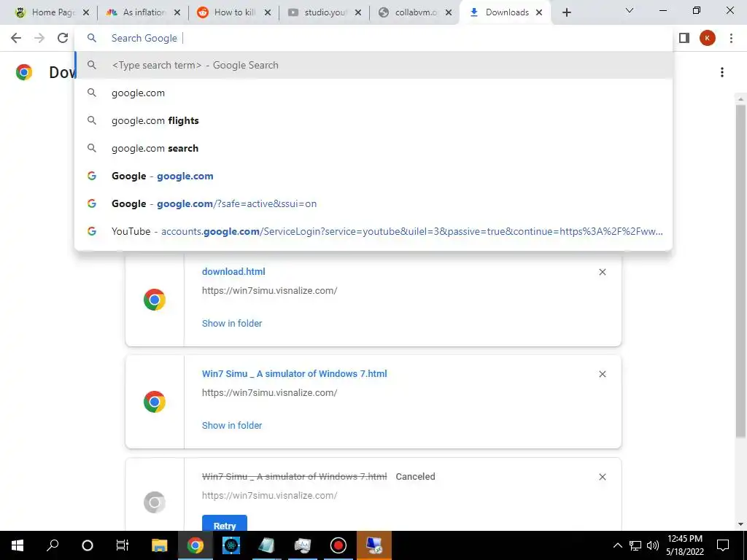Remove the canceled Win7 Simu entry
This screenshot has width=747, height=560.
pyautogui.click(x=602, y=477)
